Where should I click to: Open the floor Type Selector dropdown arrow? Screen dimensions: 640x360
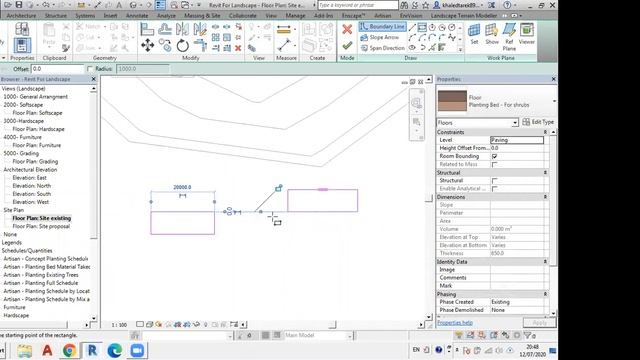554,101
